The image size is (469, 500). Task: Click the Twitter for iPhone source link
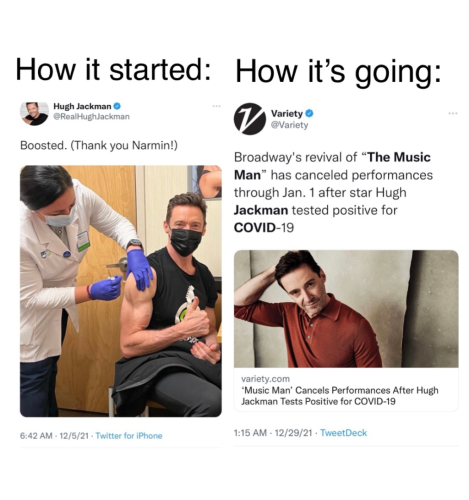pyautogui.click(x=129, y=436)
